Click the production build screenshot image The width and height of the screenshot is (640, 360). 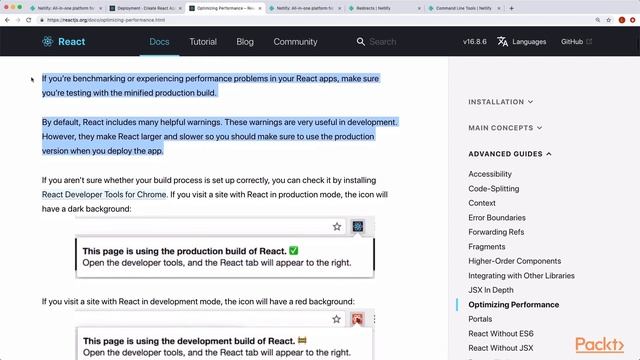click(225, 248)
